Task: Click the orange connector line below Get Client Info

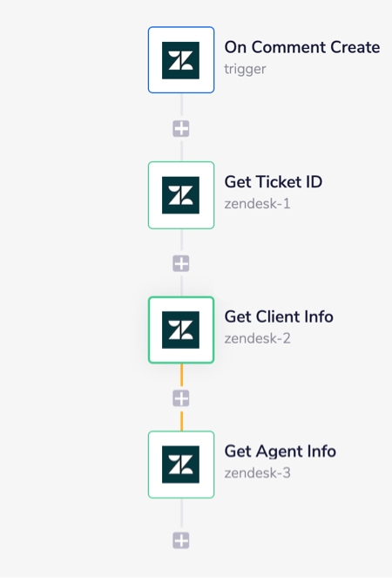Action: (x=181, y=377)
